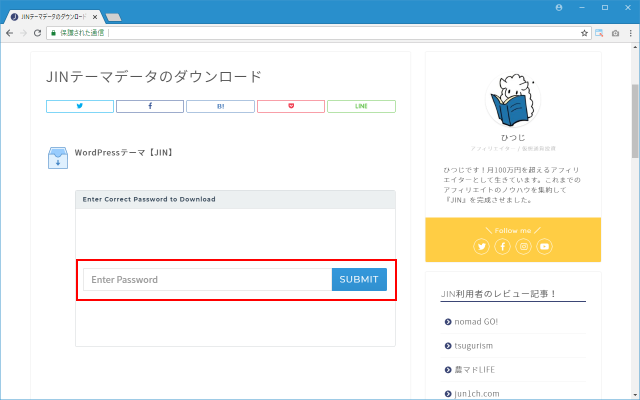The width and height of the screenshot is (640, 400).
Task: Open a new browser tab
Action: tap(113, 17)
